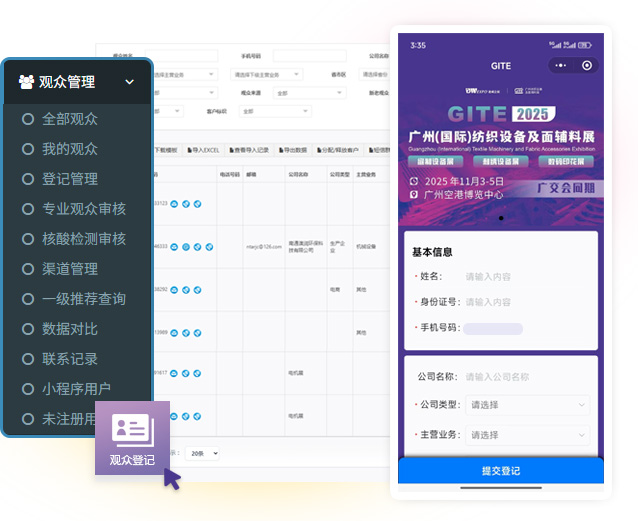Click 查看导入记录 toolbar button
This screenshot has width=638, height=521.
[x=247, y=150]
